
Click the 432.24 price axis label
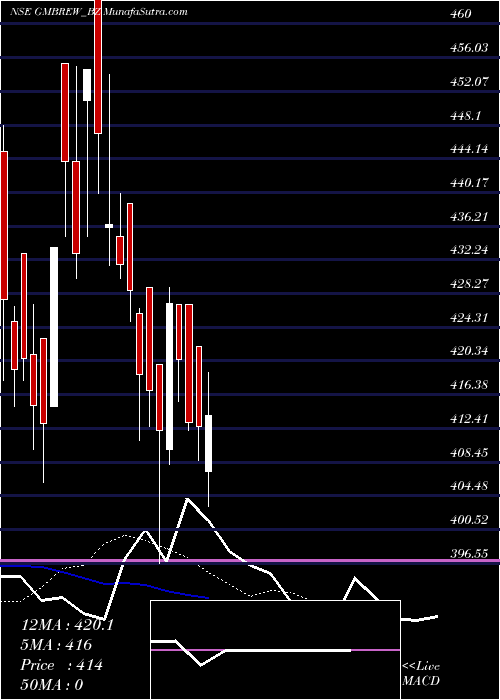click(469, 250)
